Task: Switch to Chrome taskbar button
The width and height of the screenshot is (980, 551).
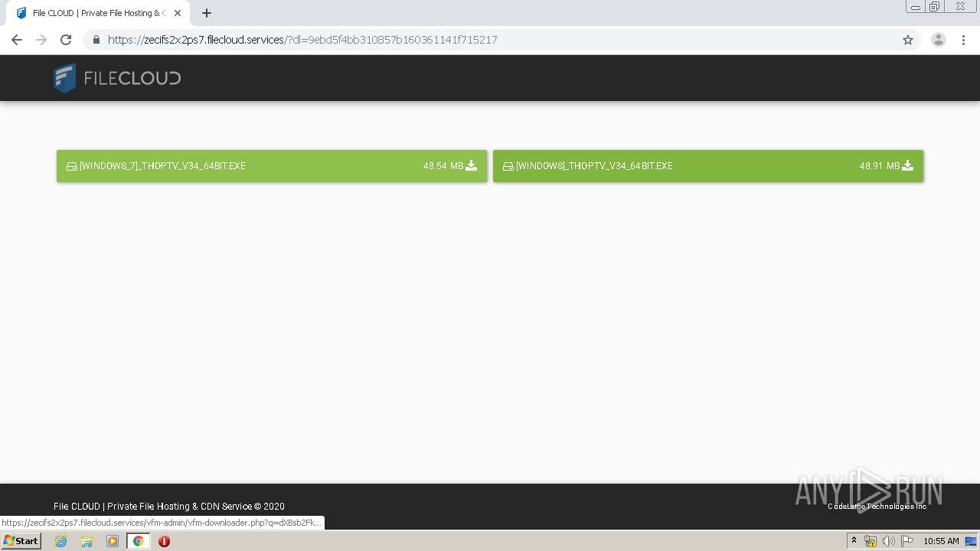Action: click(139, 541)
